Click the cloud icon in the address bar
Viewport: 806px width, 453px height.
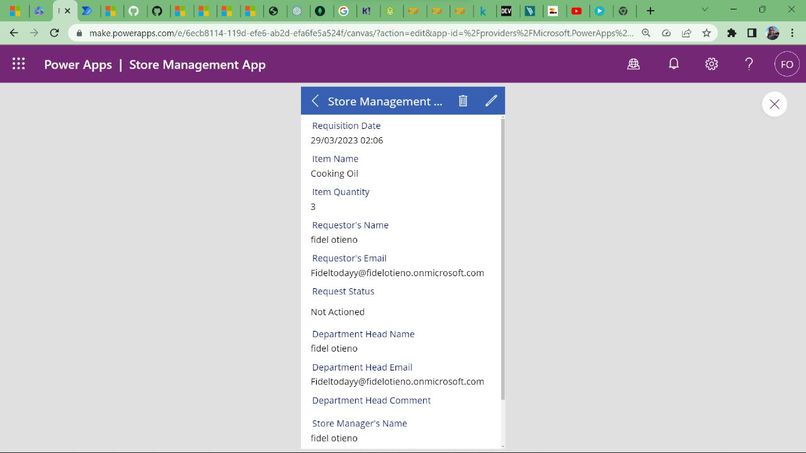click(x=666, y=33)
